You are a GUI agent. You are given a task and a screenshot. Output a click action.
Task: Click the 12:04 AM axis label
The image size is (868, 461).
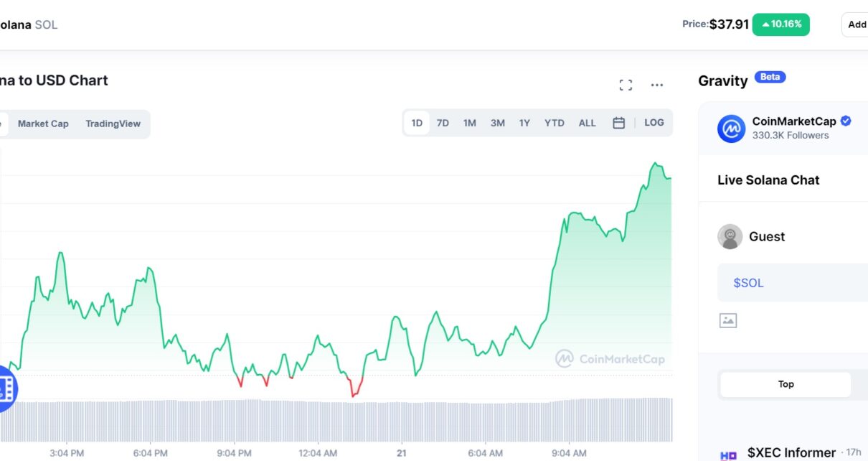[318, 453]
